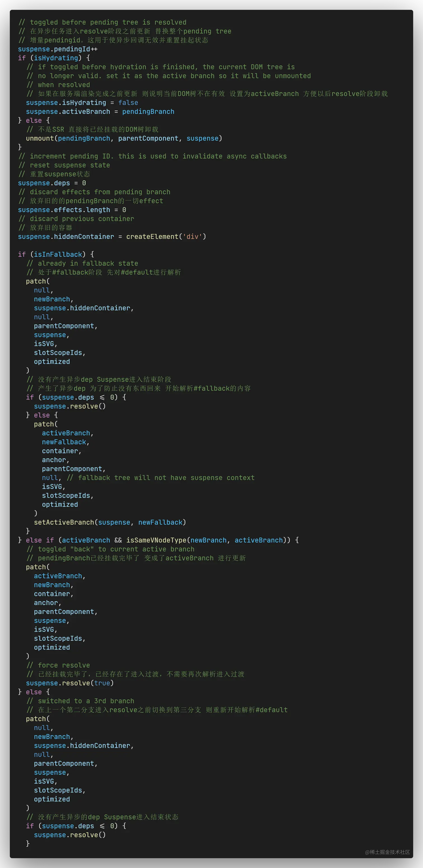Select the line "suspense.pendingId++"
The image size is (423, 868).
(x=58, y=49)
